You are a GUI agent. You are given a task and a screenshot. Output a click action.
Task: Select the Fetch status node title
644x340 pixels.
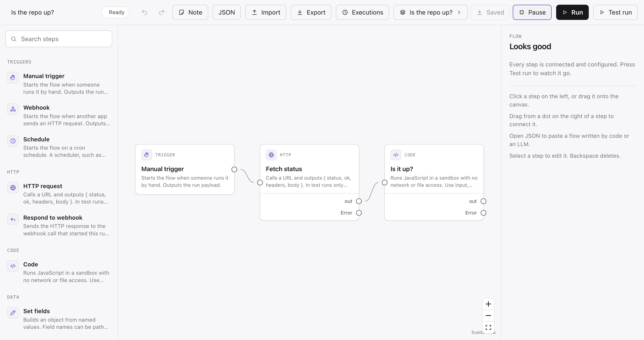pyautogui.click(x=284, y=169)
